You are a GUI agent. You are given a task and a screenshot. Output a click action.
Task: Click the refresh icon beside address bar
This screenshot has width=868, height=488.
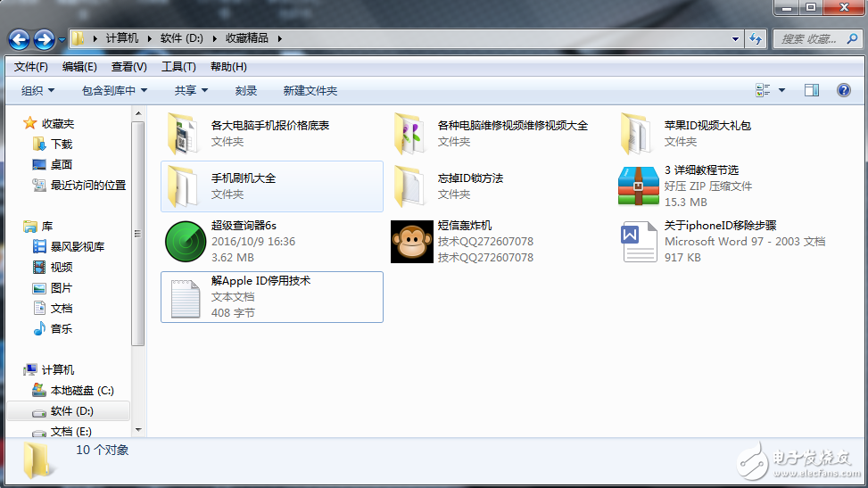coord(755,38)
